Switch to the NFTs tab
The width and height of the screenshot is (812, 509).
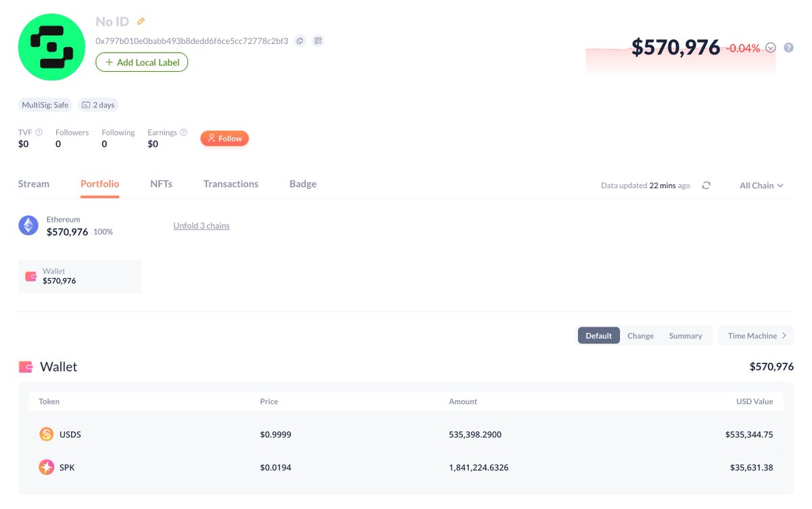pyautogui.click(x=161, y=184)
